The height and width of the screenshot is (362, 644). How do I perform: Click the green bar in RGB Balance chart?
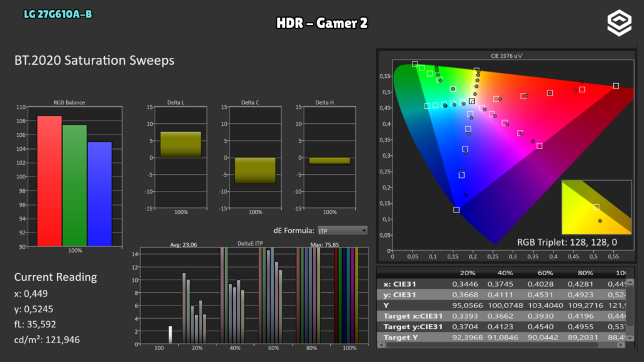tap(74, 185)
